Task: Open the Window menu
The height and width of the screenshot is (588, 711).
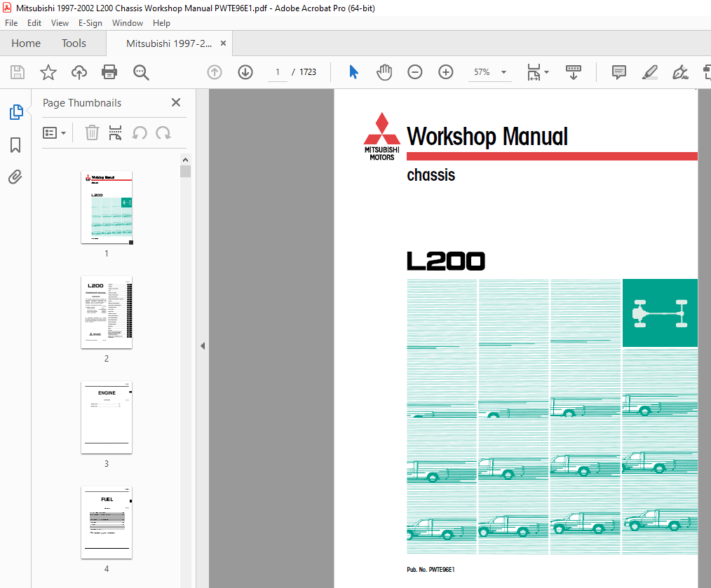Action: (x=128, y=23)
